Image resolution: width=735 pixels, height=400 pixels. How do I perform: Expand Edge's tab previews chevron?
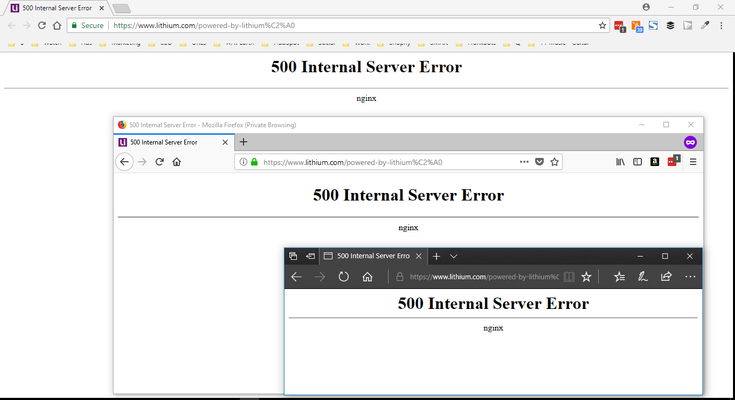pos(453,256)
